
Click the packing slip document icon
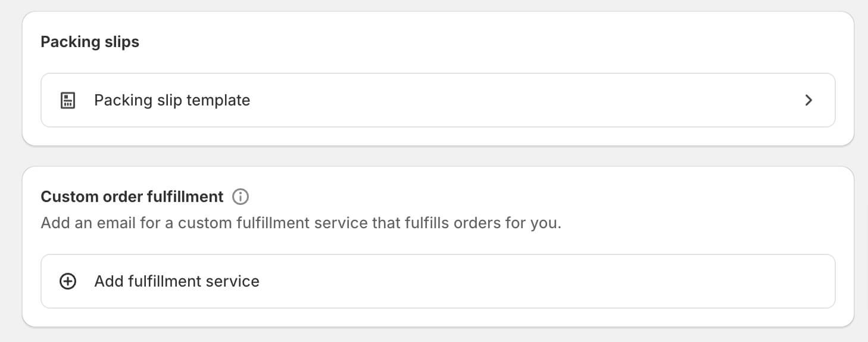(68, 100)
